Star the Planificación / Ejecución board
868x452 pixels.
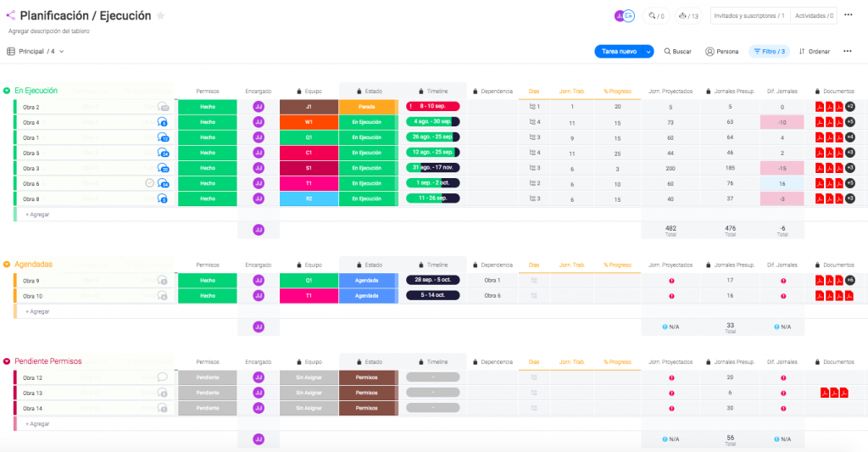[x=161, y=16]
